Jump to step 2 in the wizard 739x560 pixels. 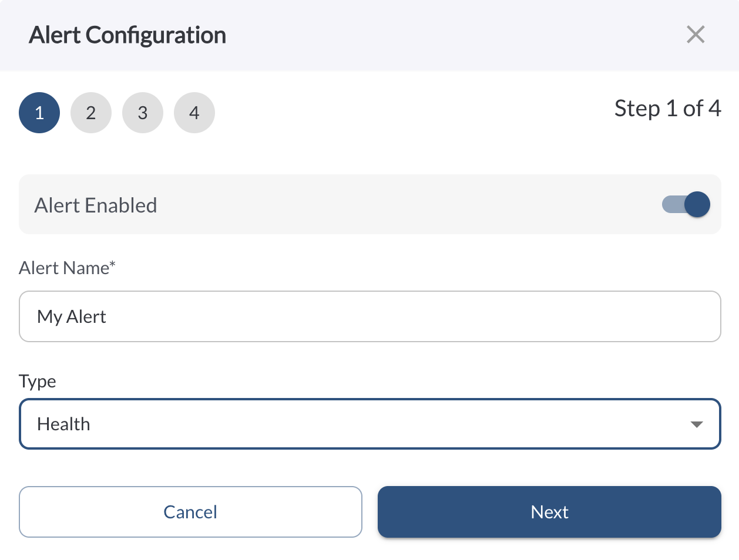coord(91,113)
